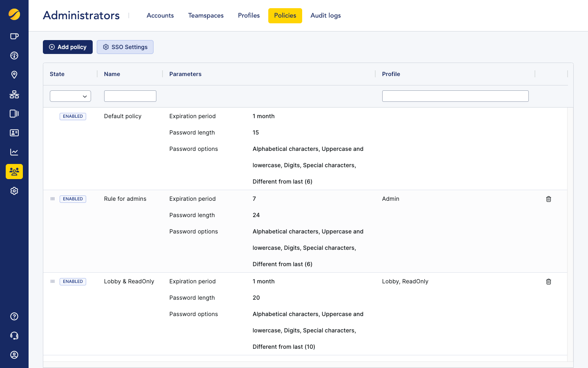The image size is (588, 368).
Task: Toggle the ENABLED state of Default policy
Action: 73,116
